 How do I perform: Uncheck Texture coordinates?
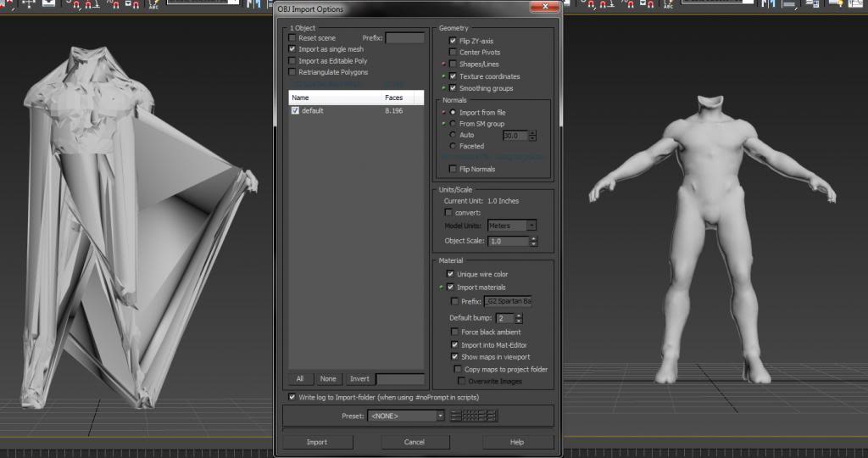453,75
